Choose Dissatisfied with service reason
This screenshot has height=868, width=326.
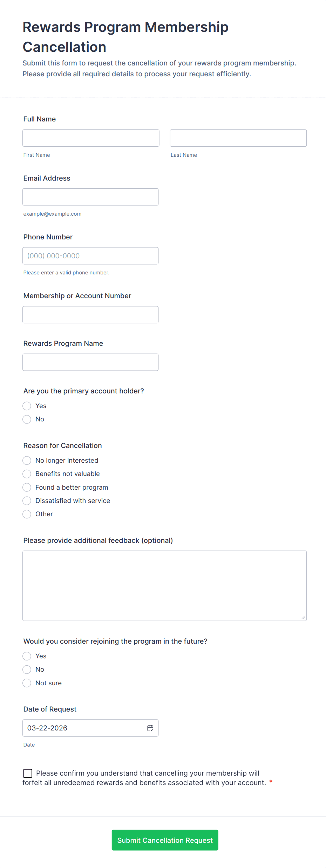pyautogui.click(x=27, y=501)
